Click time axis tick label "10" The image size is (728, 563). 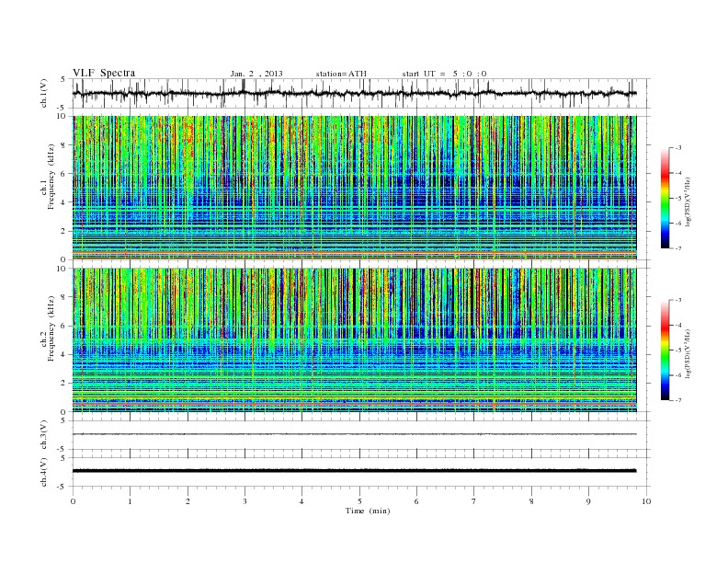646,501
